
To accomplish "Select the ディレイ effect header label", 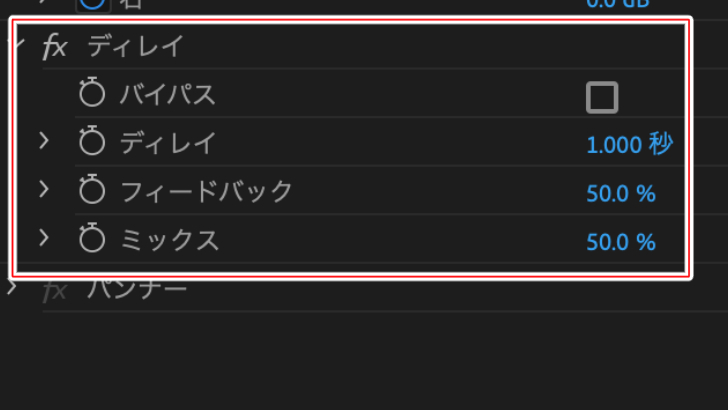I will 136,46.
